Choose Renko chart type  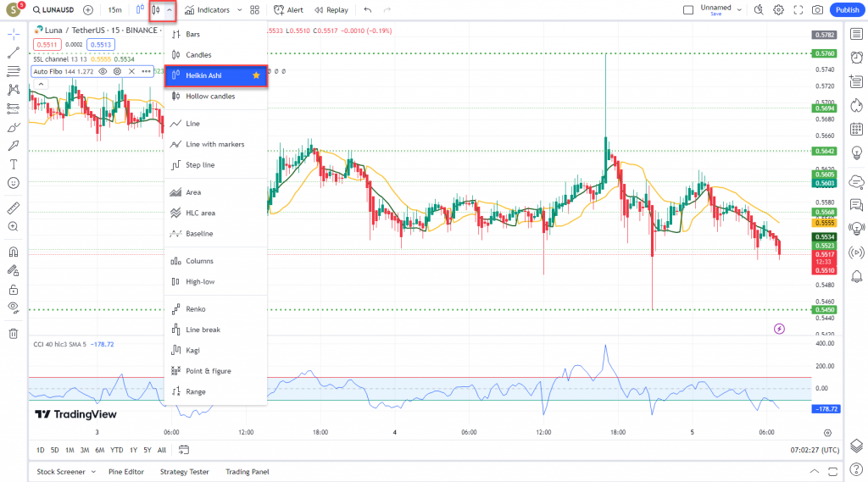pyautogui.click(x=216, y=309)
